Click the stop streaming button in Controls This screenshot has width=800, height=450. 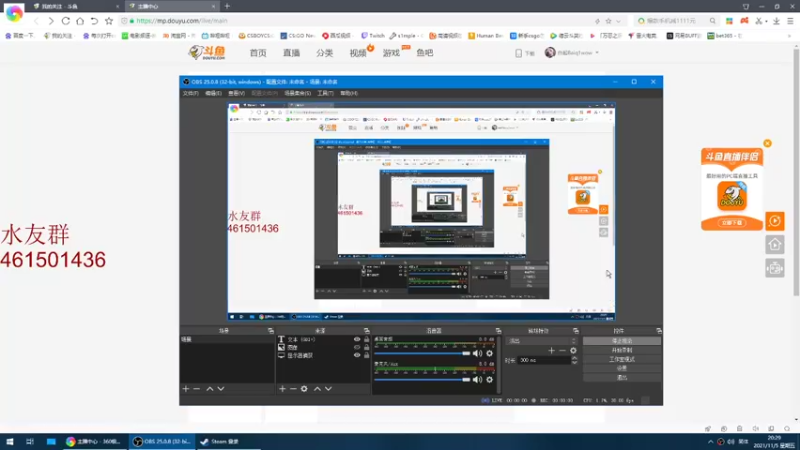click(x=621, y=341)
